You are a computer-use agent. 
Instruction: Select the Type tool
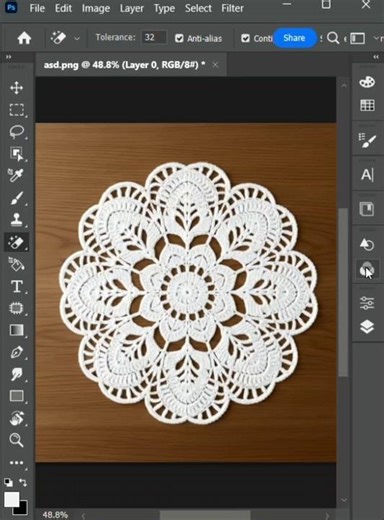[x=17, y=286]
